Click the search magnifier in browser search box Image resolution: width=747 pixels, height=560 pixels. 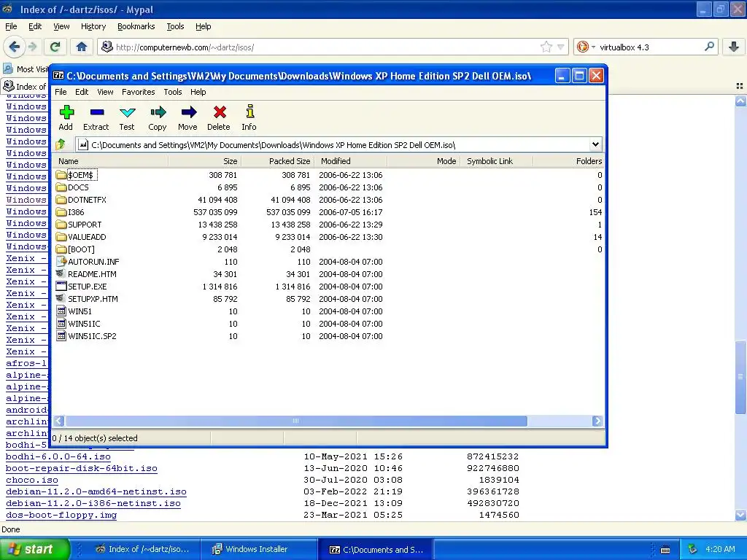tap(709, 47)
